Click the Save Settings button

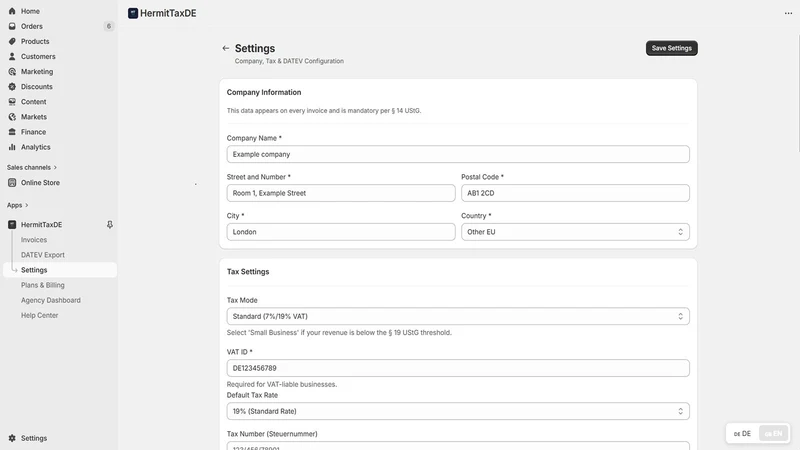click(671, 48)
